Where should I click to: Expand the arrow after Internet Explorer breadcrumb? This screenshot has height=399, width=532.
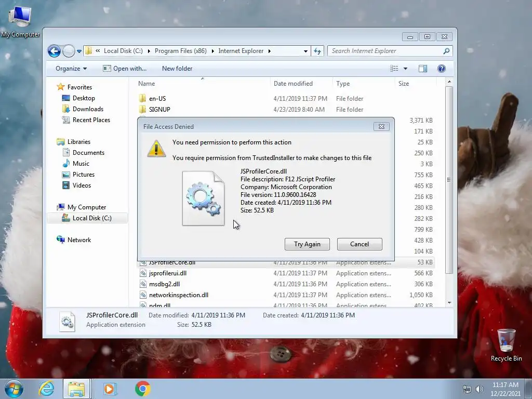coord(270,51)
